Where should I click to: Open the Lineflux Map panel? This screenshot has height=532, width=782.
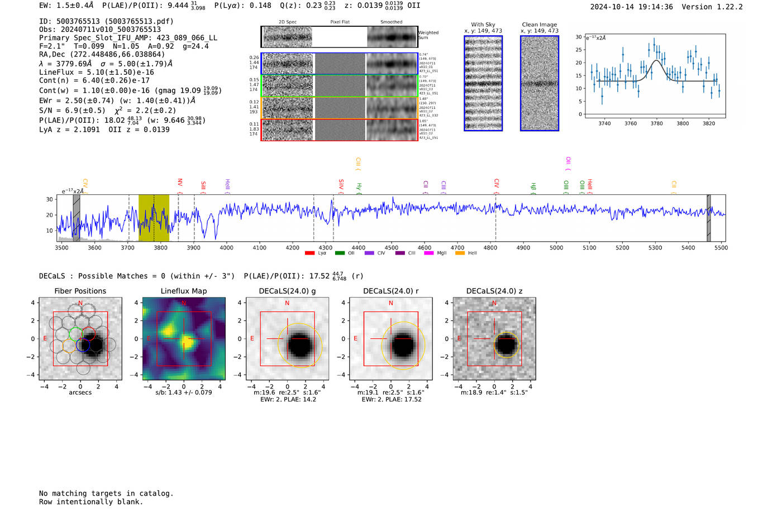pos(184,339)
